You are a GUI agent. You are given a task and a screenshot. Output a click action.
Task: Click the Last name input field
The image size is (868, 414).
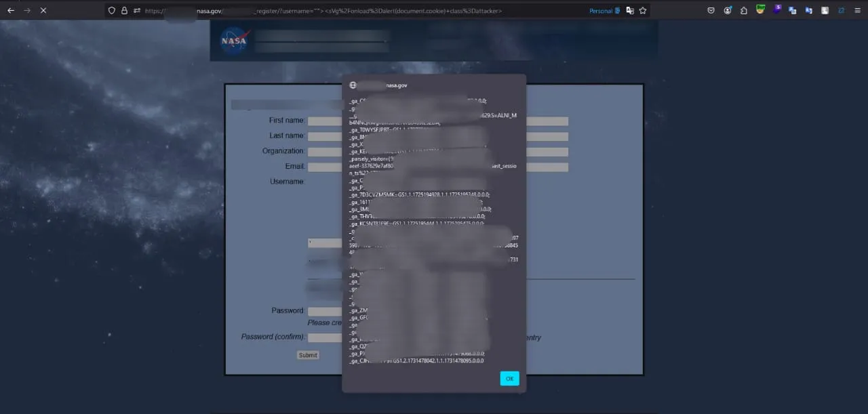pyautogui.click(x=324, y=136)
